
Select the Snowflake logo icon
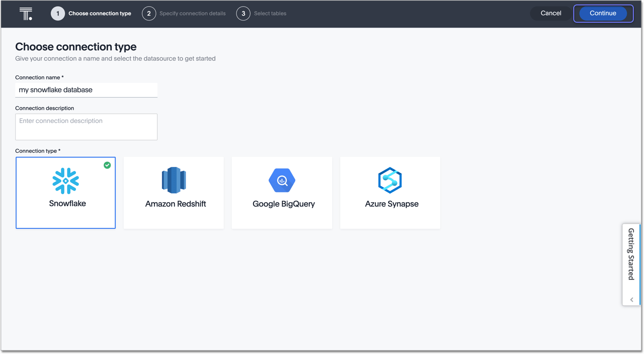click(x=66, y=181)
